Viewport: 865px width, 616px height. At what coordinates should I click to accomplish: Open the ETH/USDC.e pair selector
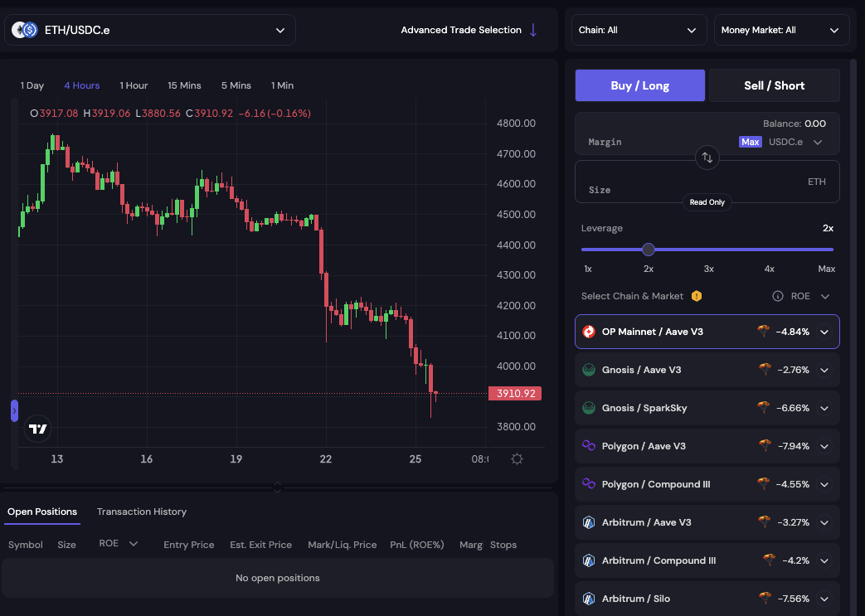point(149,29)
